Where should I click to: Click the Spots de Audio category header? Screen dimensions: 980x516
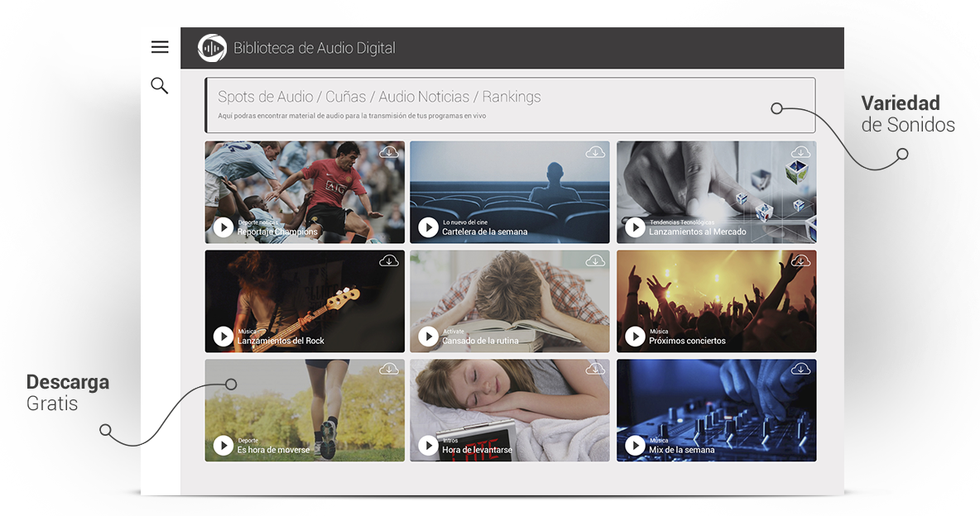pyautogui.click(x=264, y=97)
